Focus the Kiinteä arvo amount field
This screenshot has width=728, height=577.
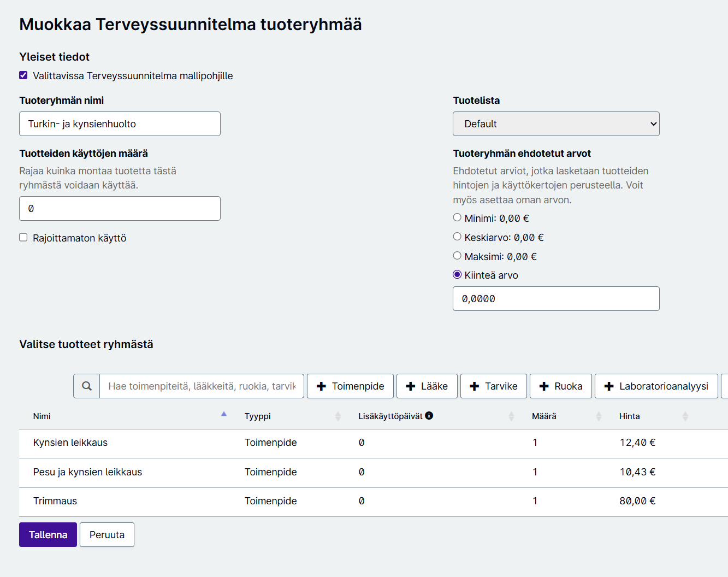coord(556,299)
